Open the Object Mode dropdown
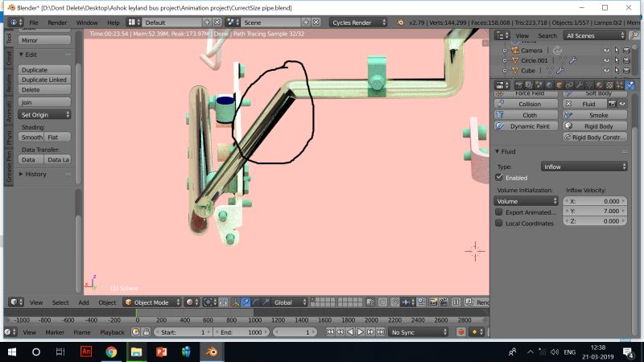 (x=152, y=302)
